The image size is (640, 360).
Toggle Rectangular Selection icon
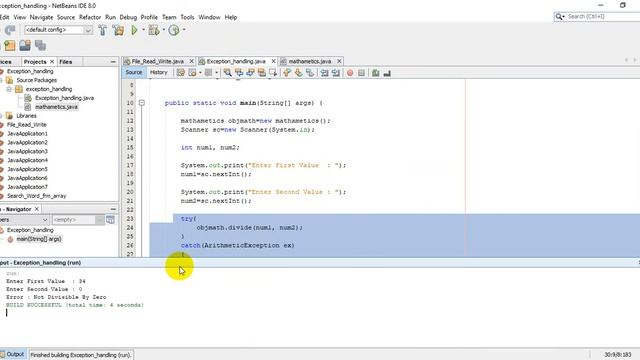pos(273,73)
